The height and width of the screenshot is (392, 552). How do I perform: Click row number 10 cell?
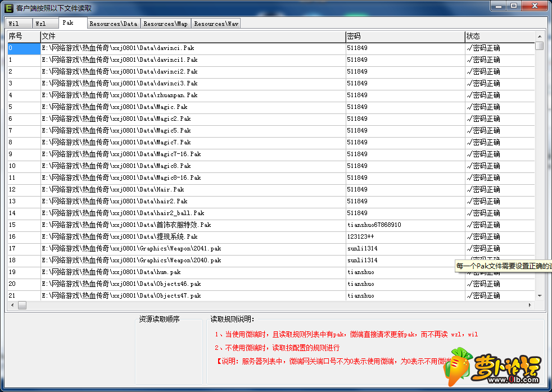(24, 166)
